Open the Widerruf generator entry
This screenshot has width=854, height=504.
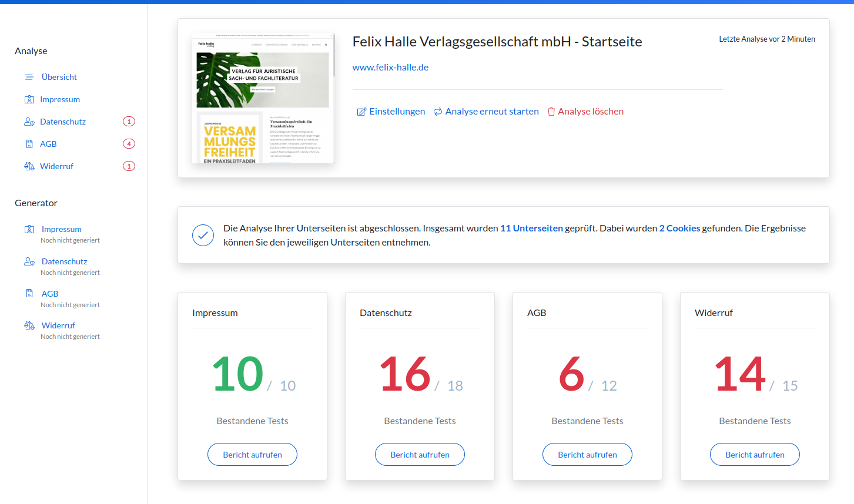tap(58, 325)
